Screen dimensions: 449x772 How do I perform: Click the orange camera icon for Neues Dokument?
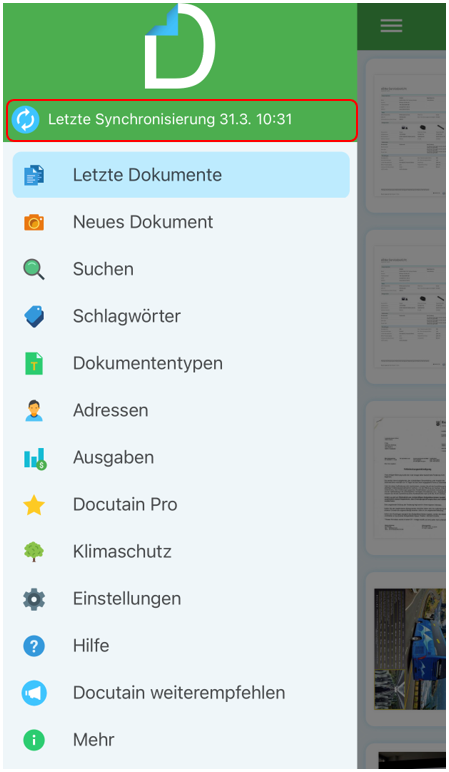tap(34, 223)
